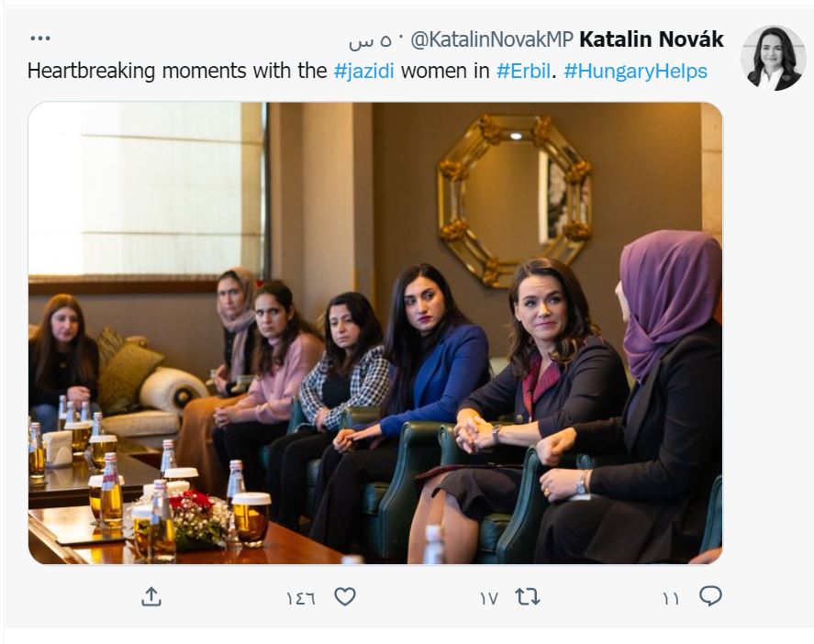View the 146 likes count
Viewport: 814px width, 644px height.
pyautogui.click(x=301, y=599)
